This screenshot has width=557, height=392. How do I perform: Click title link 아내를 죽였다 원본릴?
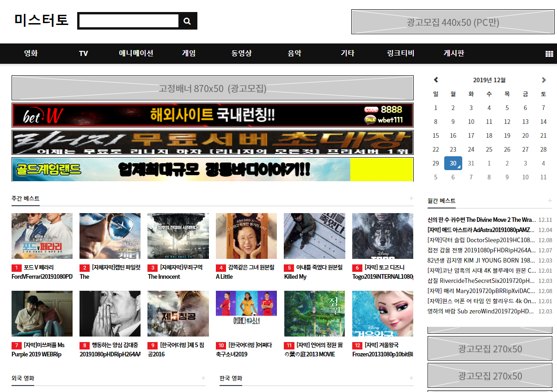click(x=314, y=272)
